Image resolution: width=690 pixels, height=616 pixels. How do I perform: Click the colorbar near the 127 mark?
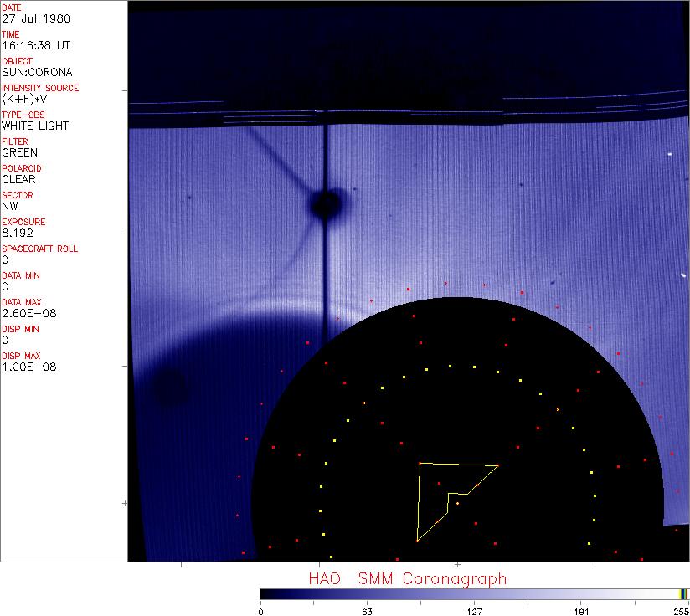click(474, 594)
